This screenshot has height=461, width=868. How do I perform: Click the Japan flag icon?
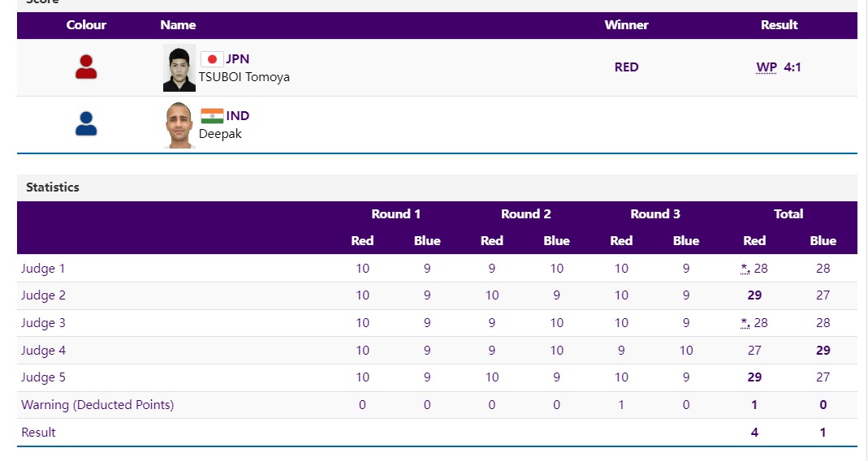[212, 59]
